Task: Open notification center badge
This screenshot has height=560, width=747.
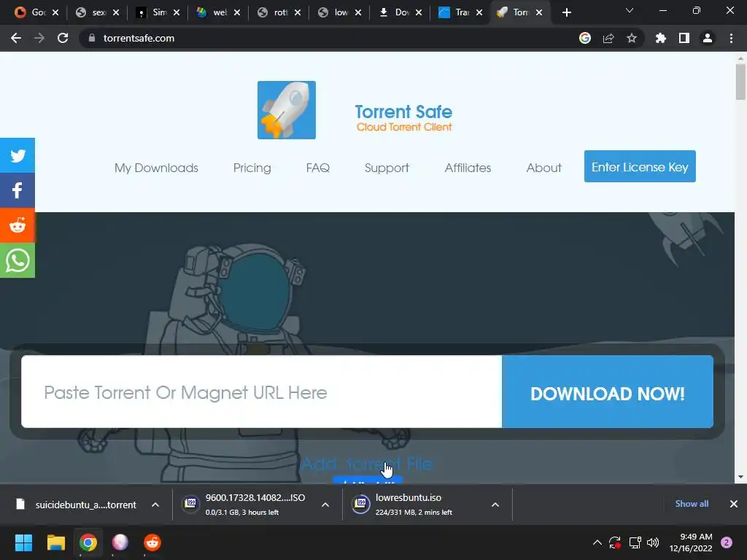Action: [x=727, y=542]
